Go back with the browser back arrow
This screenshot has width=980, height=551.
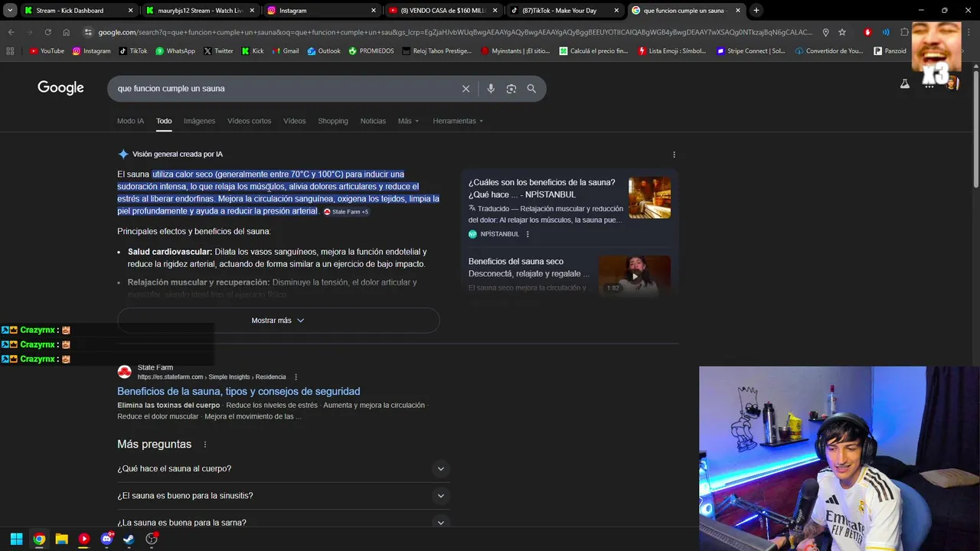click(x=11, y=32)
